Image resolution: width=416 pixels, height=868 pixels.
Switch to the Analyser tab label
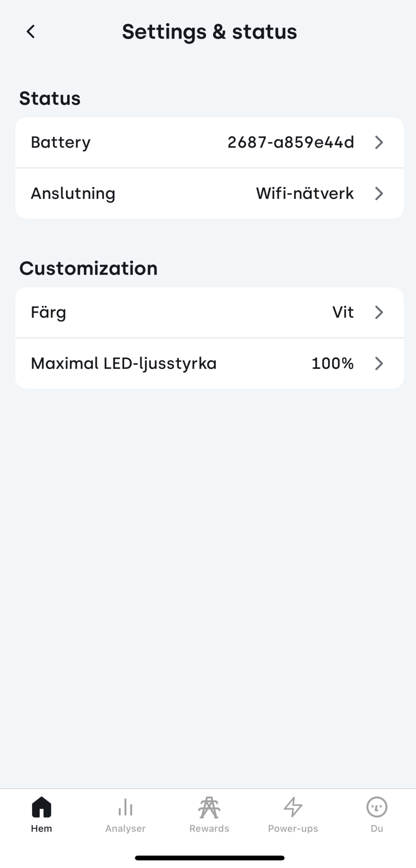point(125,829)
